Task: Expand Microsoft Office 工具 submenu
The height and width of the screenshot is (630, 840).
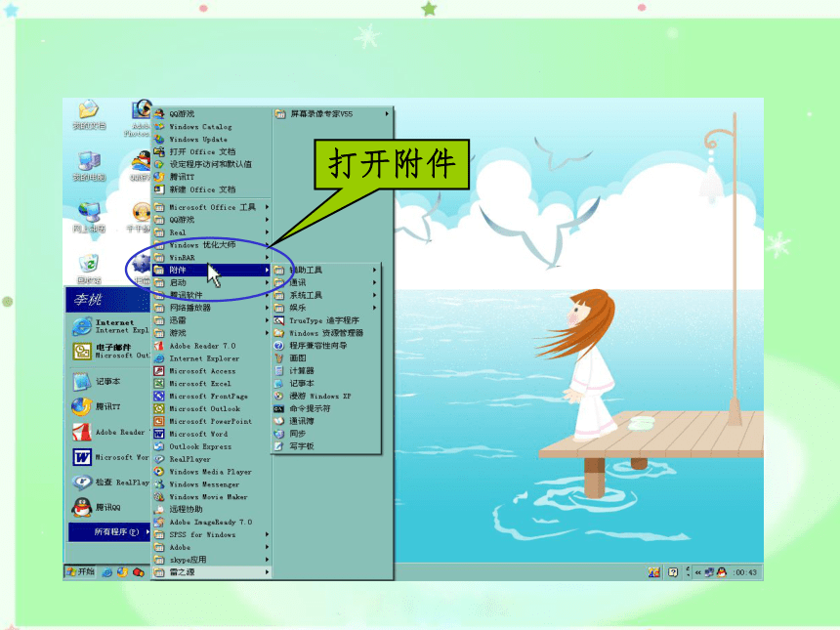Action: point(212,207)
